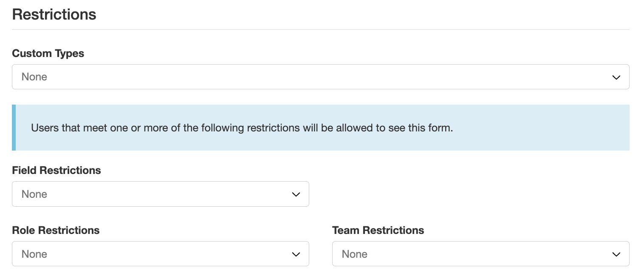
Task: Click "None" value in Team Restrictions
Action: pos(355,254)
